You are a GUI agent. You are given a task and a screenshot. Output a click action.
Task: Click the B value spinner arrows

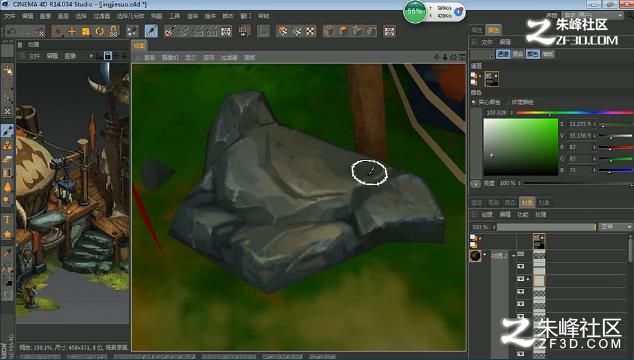tap(594, 171)
